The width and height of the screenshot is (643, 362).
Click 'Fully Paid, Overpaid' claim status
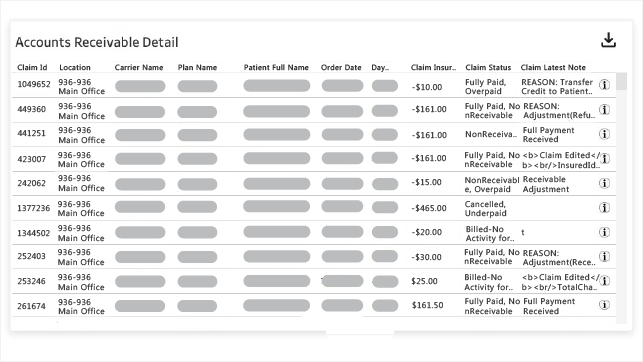point(486,87)
